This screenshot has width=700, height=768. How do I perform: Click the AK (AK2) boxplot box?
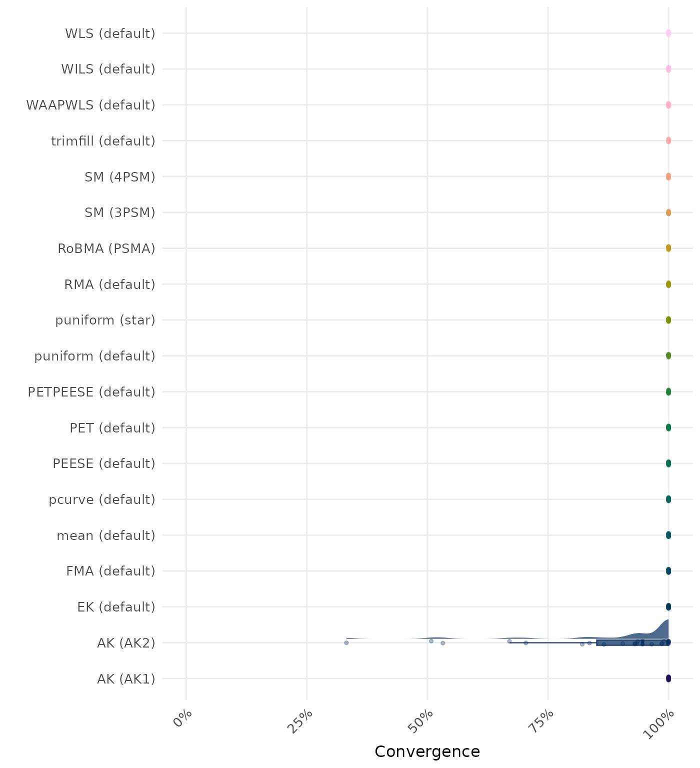click(x=630, y=642)
